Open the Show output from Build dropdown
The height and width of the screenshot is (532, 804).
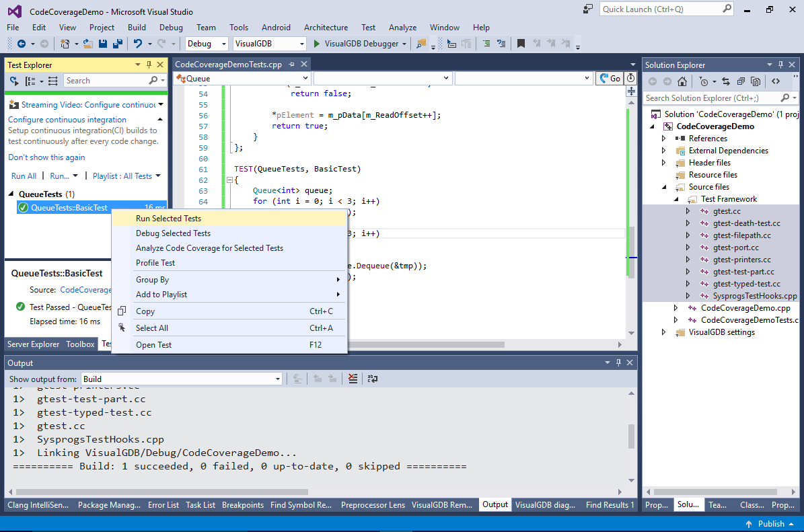pyautogui.click(x=182, y=379)
